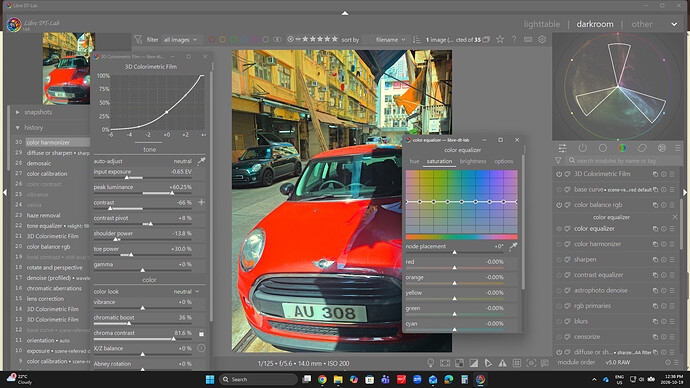Click the search modules input field
Image resolution: width=690 pixels, height=388 pixels.
tap(624, 161)
